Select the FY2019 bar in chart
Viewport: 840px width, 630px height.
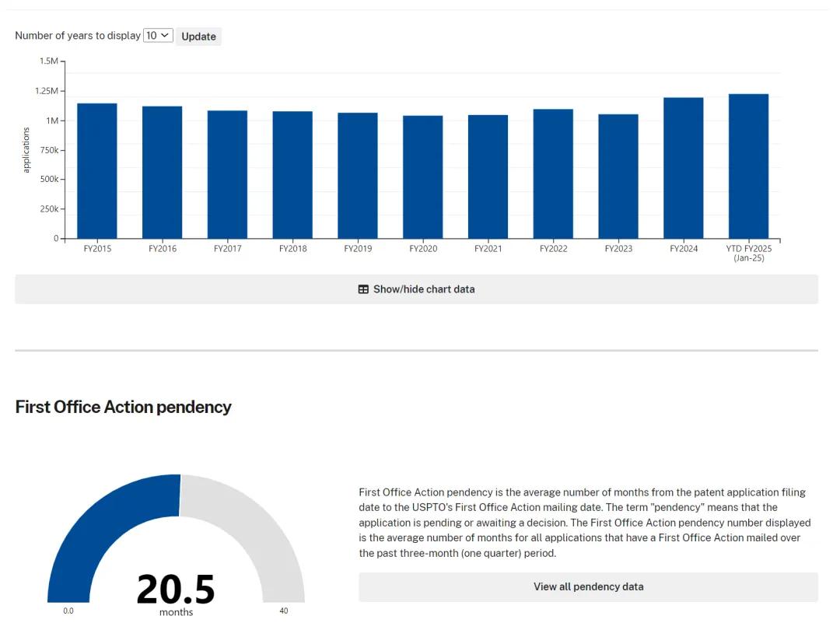[358, 176]
